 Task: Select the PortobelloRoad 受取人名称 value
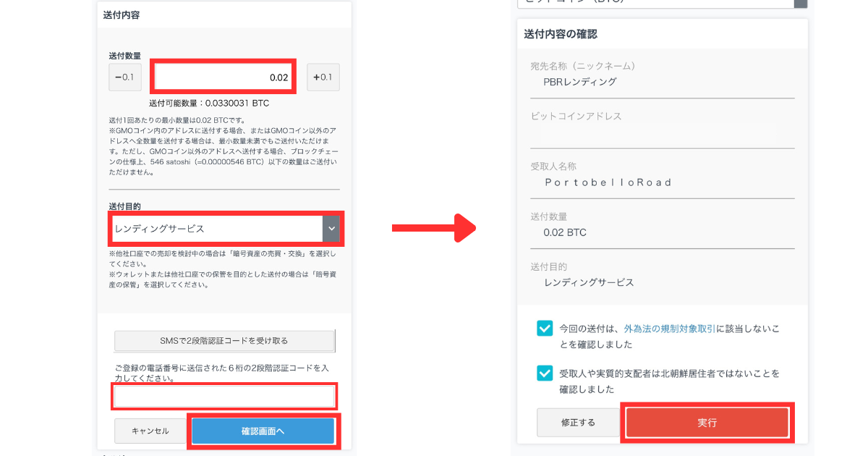(608, 182)
